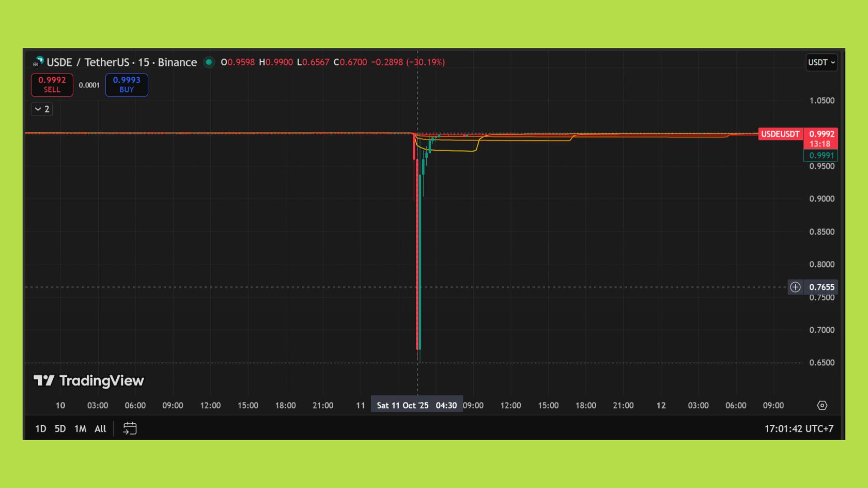The width and height of the screenshot is (868, 488).
Task: Select the 5D time range
Action: [60, 429]
